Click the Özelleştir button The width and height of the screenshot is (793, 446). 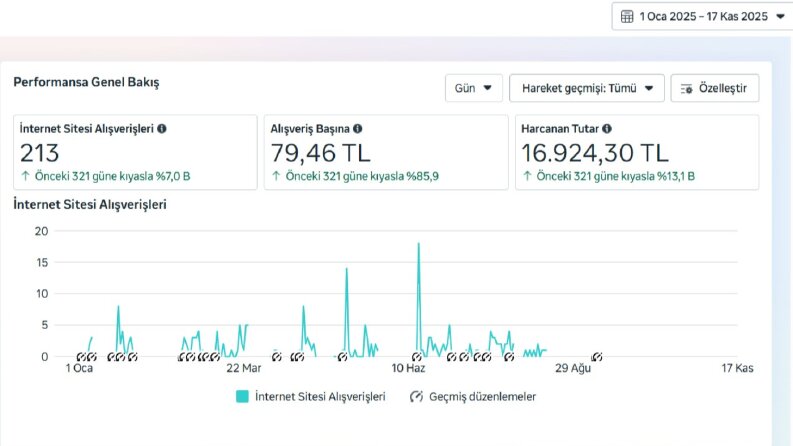pyautogui.click(x=715, y=88)
